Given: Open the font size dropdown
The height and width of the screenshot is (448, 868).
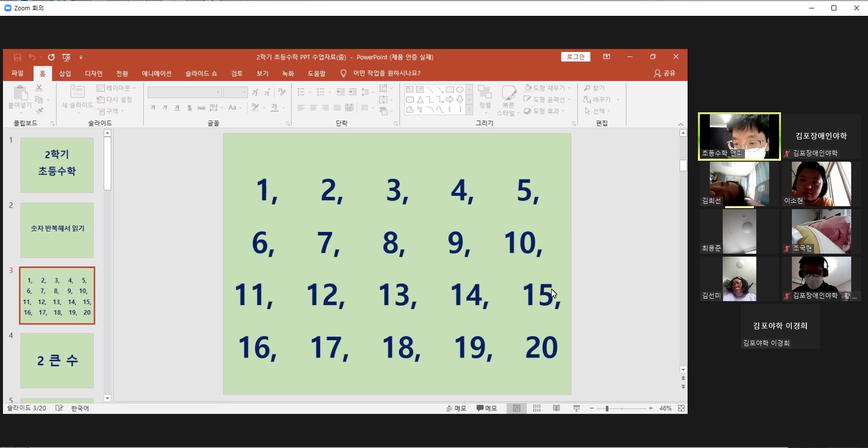Looking at the screenshot, I should pyautogui.click(x=244, y=92).
